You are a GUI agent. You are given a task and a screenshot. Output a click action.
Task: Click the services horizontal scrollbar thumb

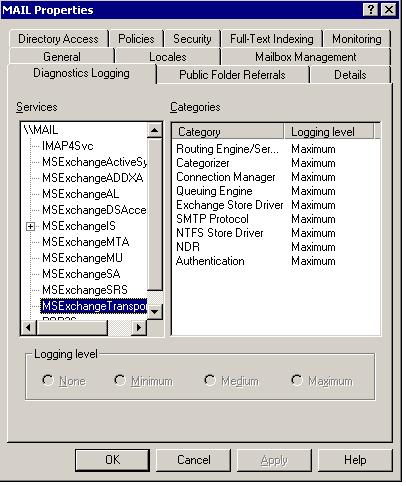click(72, 327)
